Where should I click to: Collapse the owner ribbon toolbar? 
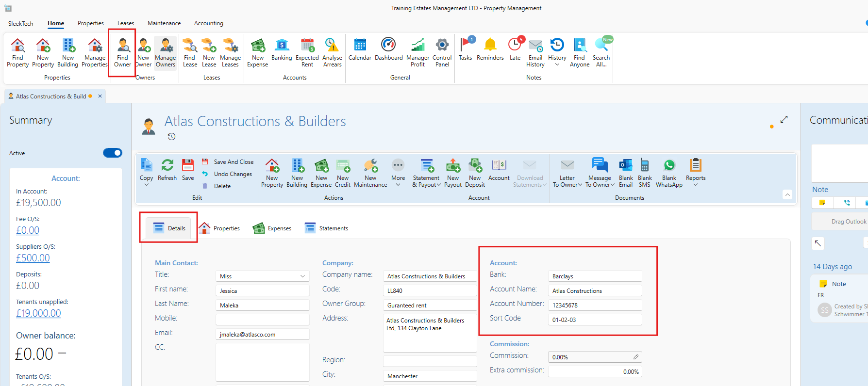click(787, 195)
